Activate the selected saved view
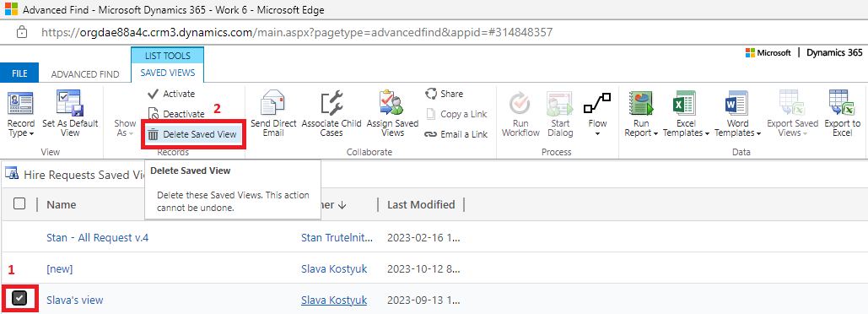Image resolution: width=868 pixels, height=314 pixels. click(171, 94)
